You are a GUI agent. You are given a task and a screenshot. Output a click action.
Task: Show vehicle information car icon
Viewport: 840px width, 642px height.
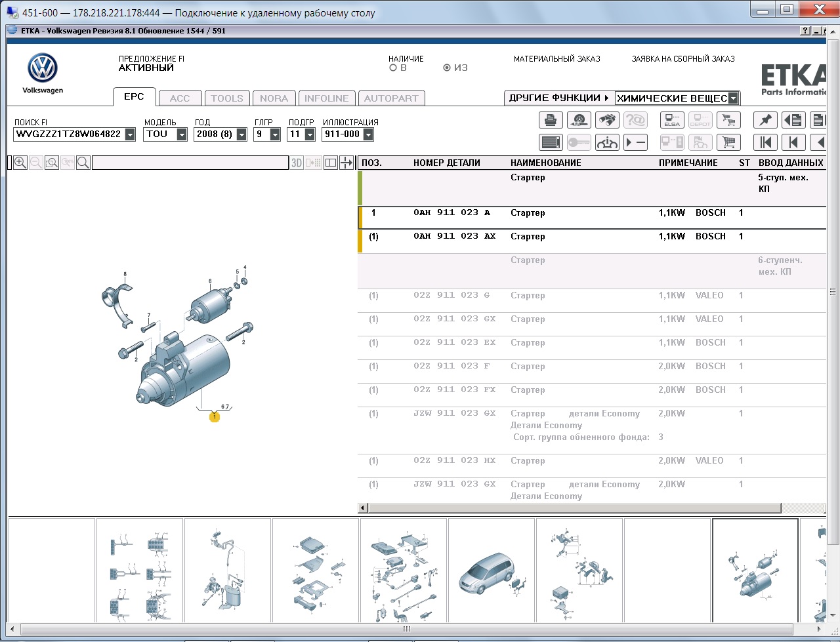[607, 142]
